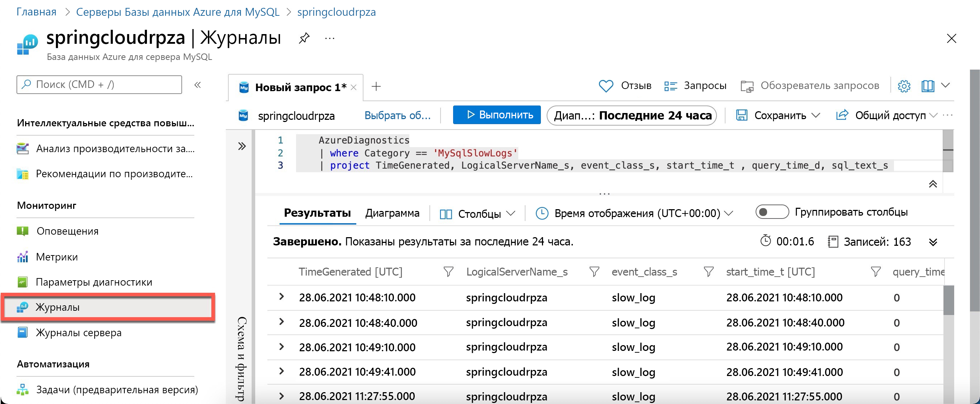
Task: Filter the start_time_t column
Action: 875,272
